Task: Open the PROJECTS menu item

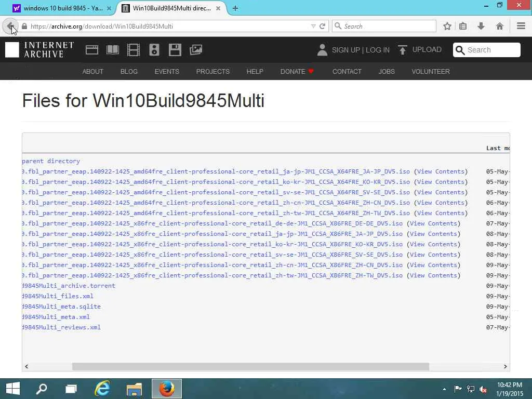Action: point(212,71)
